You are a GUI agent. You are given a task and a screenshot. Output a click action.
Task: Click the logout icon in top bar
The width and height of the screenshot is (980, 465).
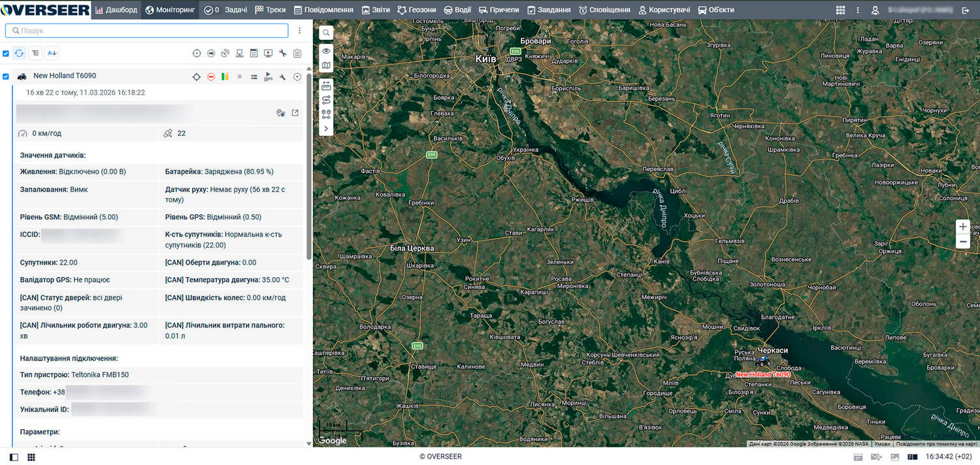pos(966,10)
